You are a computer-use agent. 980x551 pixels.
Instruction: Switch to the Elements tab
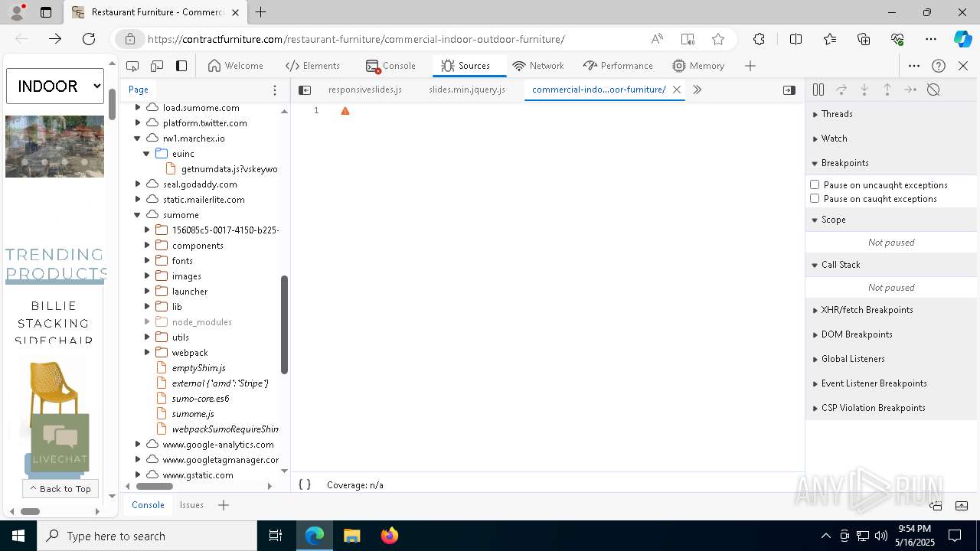coord(312,66)
